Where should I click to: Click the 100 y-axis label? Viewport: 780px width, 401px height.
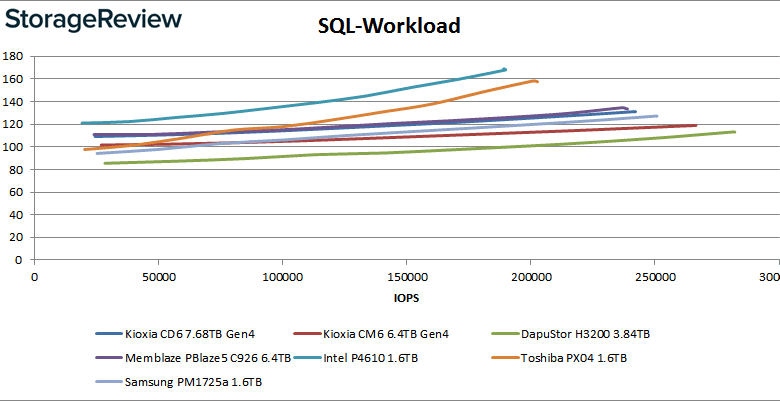12,147
